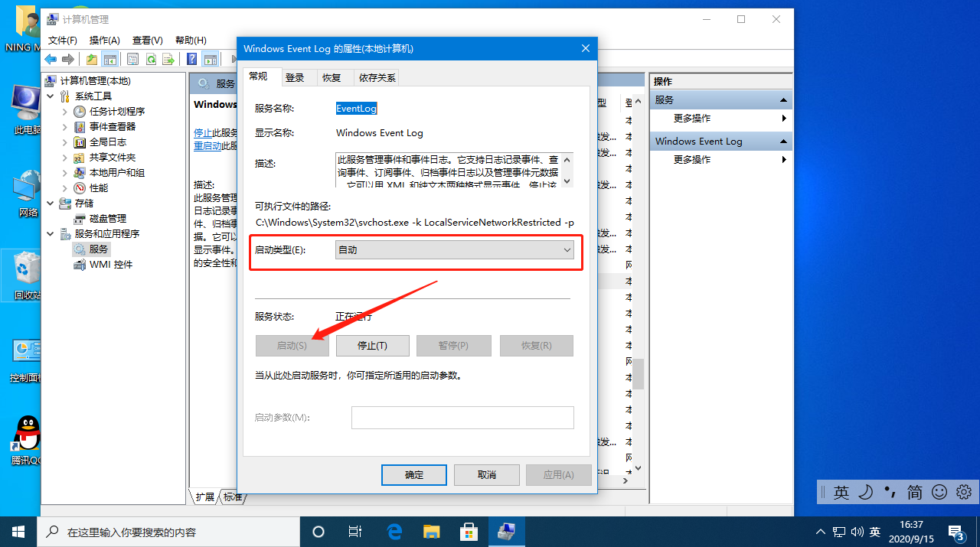
Task: Click the blue question mark help icon
Action: click(x=192, y=59)
